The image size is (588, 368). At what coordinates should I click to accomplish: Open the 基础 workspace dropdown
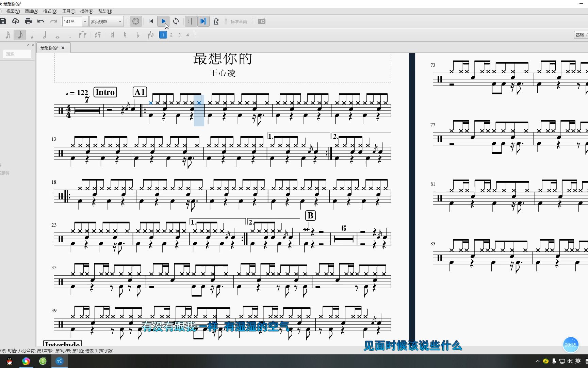(581, 35)
